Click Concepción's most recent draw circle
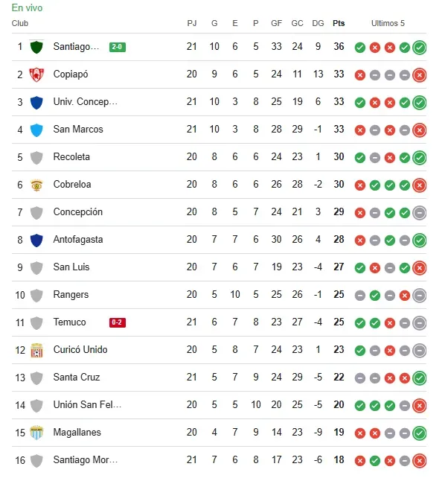Screen dimensions: 448x484 pos(419,212)
